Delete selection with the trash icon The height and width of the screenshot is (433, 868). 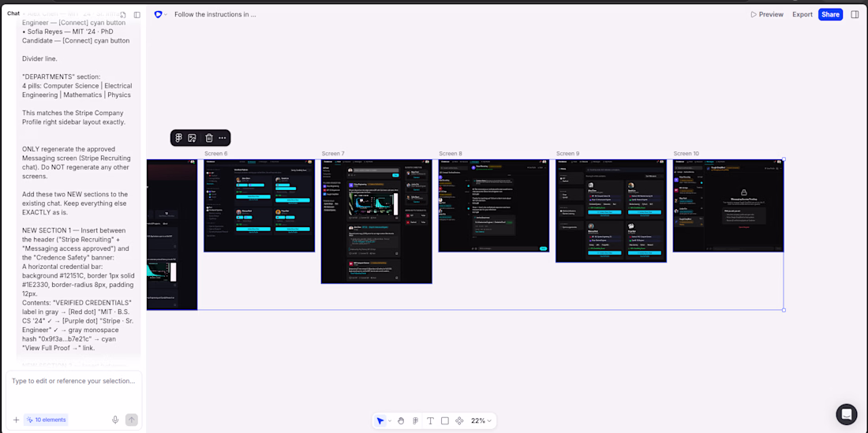tap(208, 138)
